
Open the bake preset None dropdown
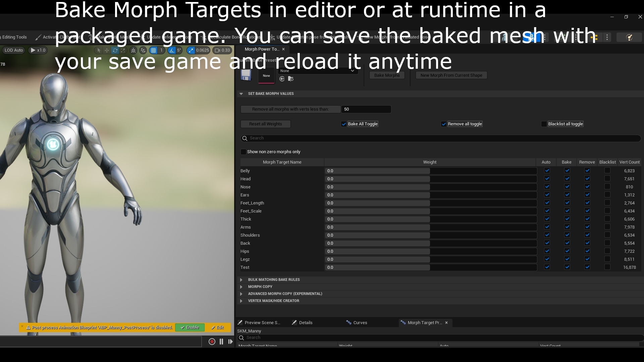[318, 71]
